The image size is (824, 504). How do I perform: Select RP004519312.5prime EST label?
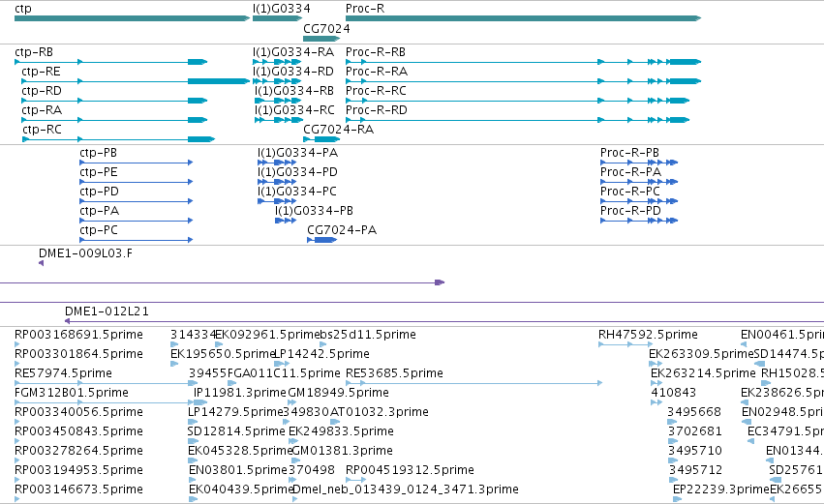(x=410, y=471)
